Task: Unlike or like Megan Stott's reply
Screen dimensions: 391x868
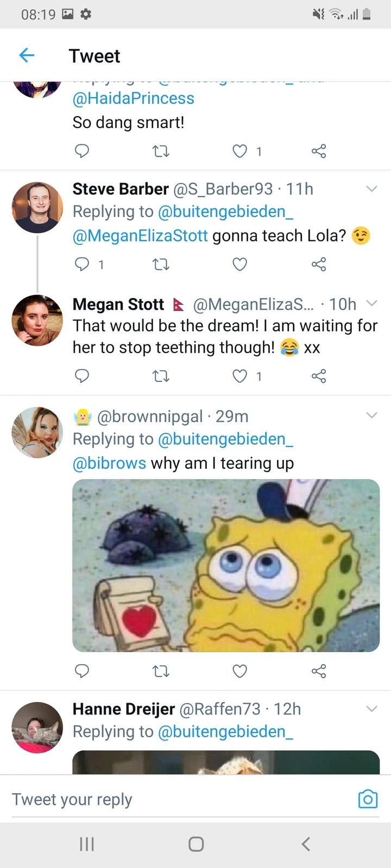Action: tap(239, 376)
